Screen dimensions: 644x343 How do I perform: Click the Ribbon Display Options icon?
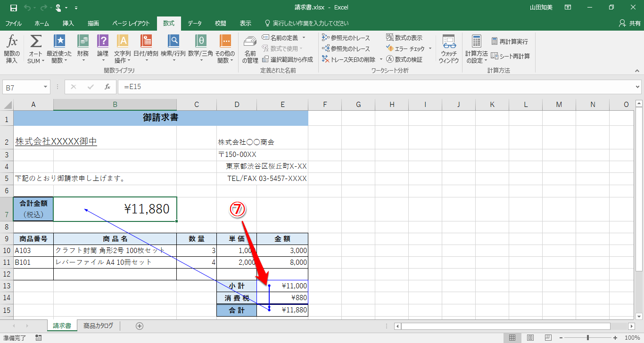coord(568,8)
